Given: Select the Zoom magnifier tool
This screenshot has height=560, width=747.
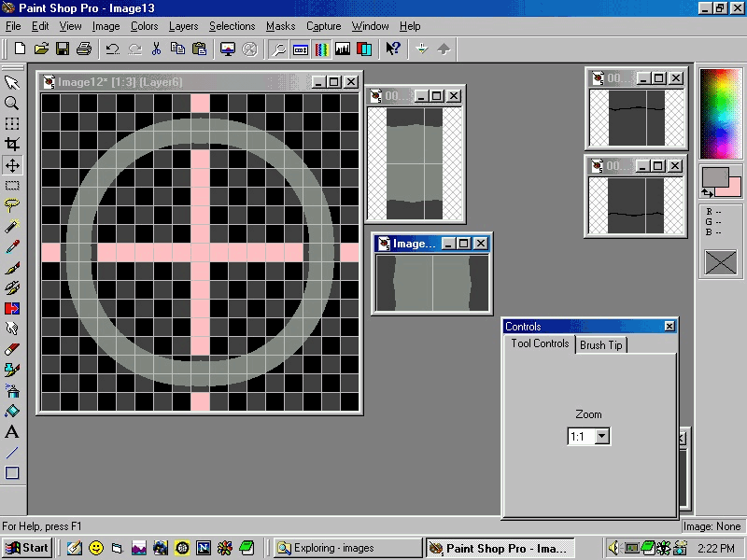Looking at the screenshot, I should point(12,103).
